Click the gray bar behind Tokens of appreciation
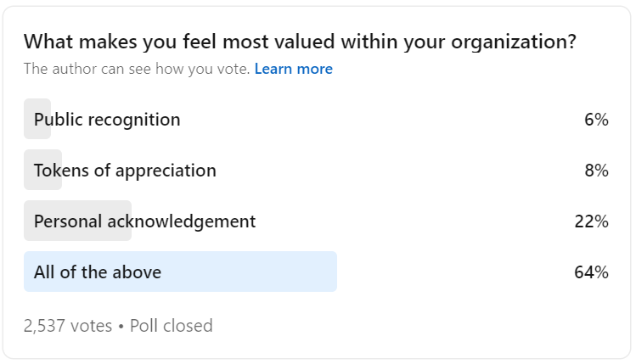The height and width of the screenshot is (364, 636). [x=43, y=170]
